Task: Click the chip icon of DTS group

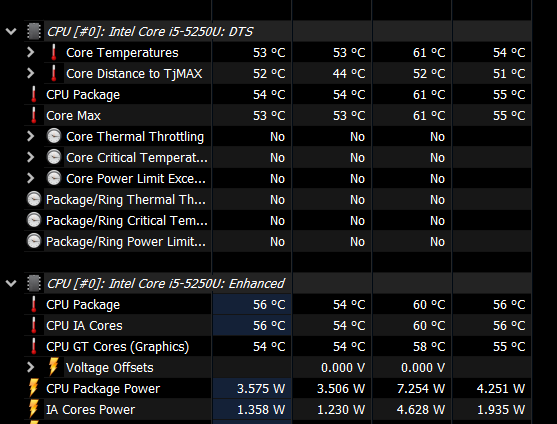Action: click(x=34, y=32)
